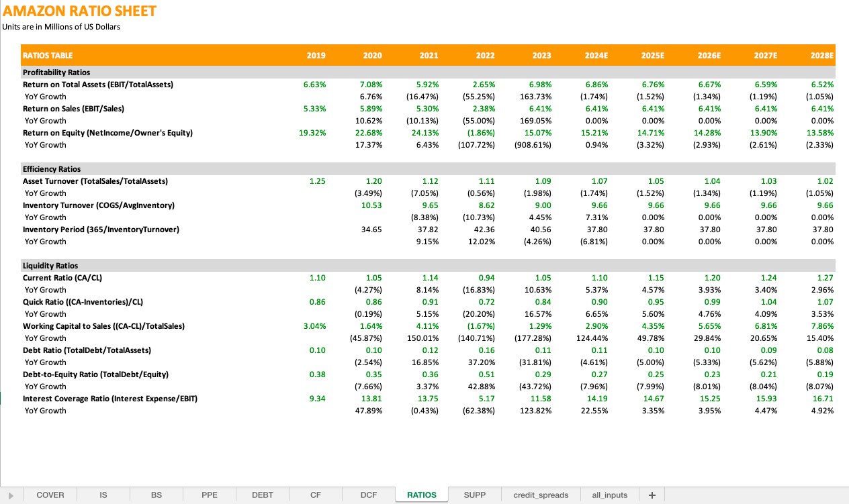849x504 pixels.
Task: Click the Return on Sales row label
Action: point(73,109)
